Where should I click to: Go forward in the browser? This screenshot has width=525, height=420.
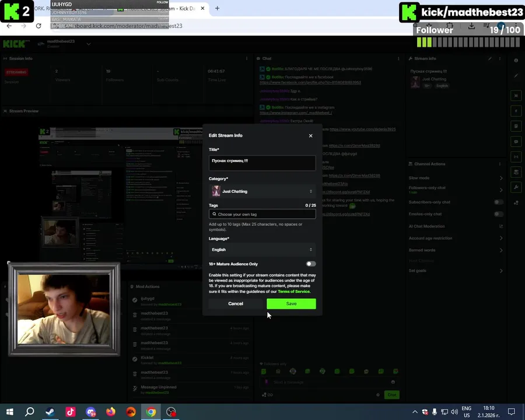[x=23, y=26]
